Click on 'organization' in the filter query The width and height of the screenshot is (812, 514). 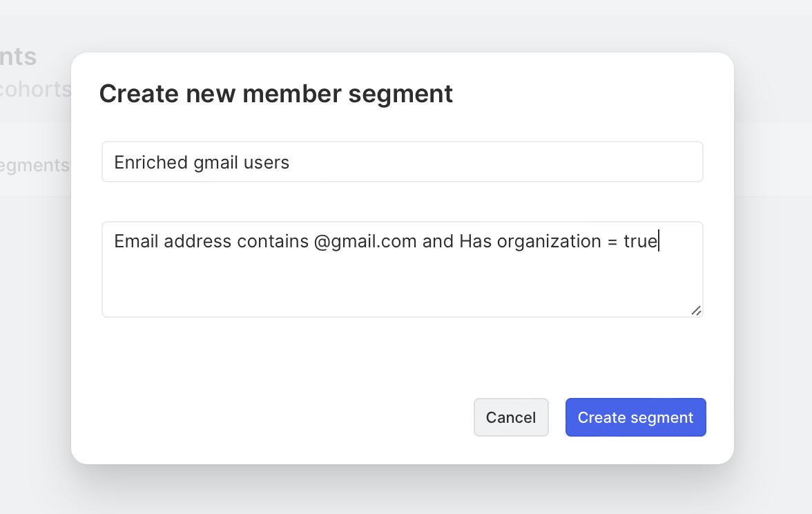coord(549,241)
